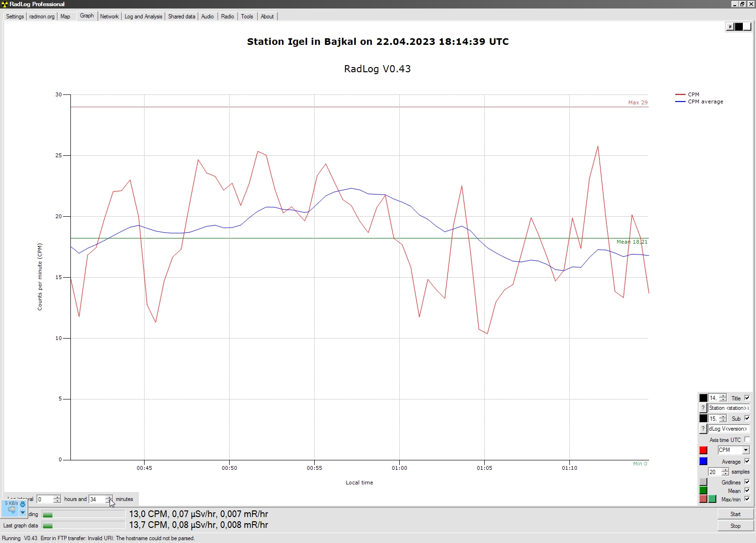The image size is (756, 543).
Task: Toggle the Gridlines checkbox
Action: [x=747, y=482]
